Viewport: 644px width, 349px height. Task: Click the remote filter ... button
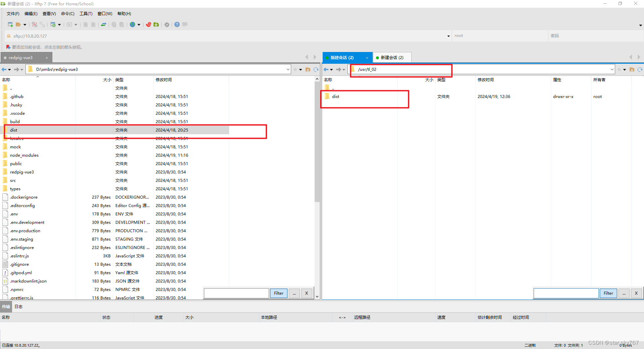pos(624,293)
